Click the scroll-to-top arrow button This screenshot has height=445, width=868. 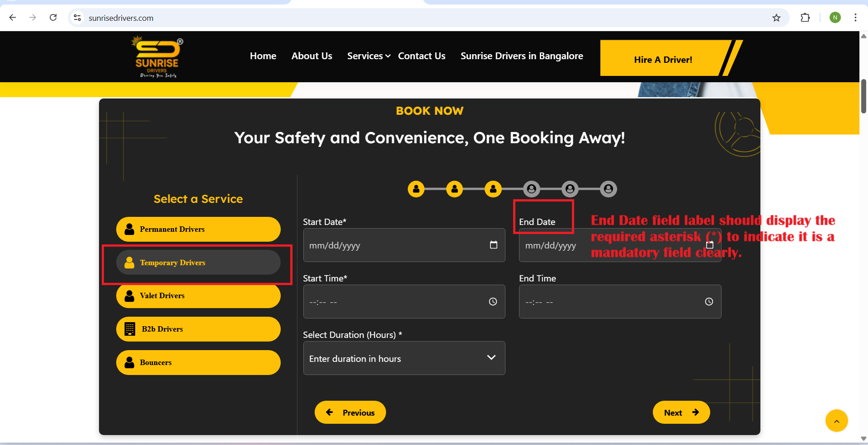(836, 421)
